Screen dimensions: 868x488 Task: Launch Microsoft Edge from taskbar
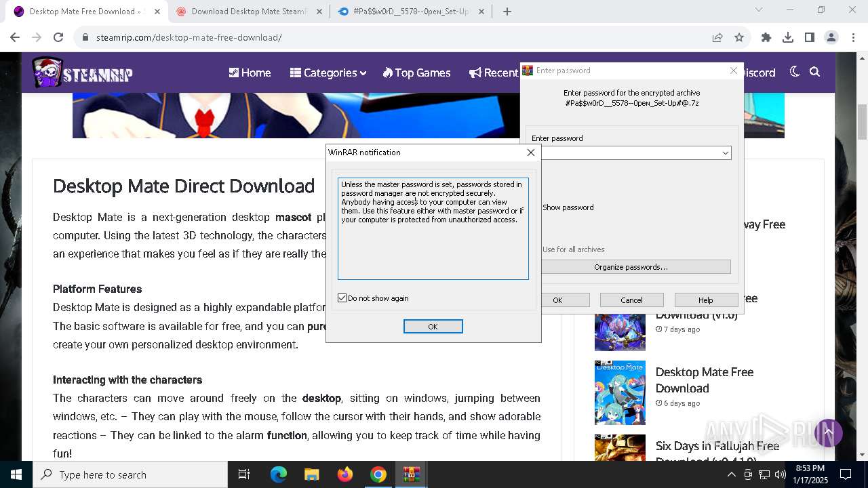coord(279,474)
